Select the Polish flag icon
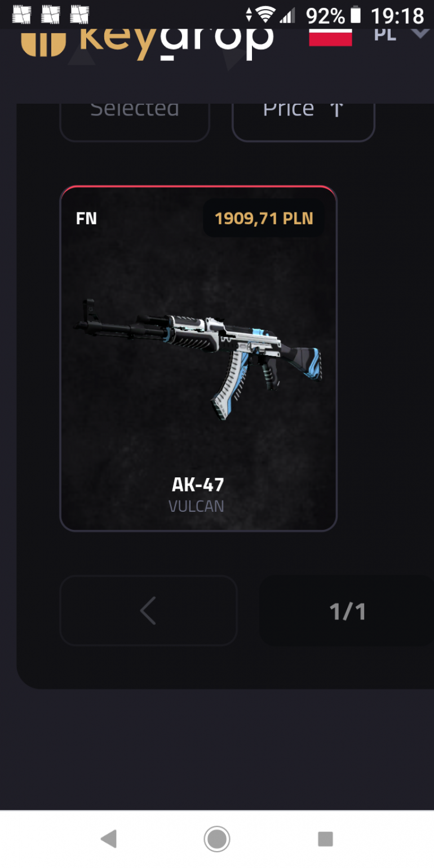Image resolution: width=434 pixels, height=868 pixels. tap(330, 37)
